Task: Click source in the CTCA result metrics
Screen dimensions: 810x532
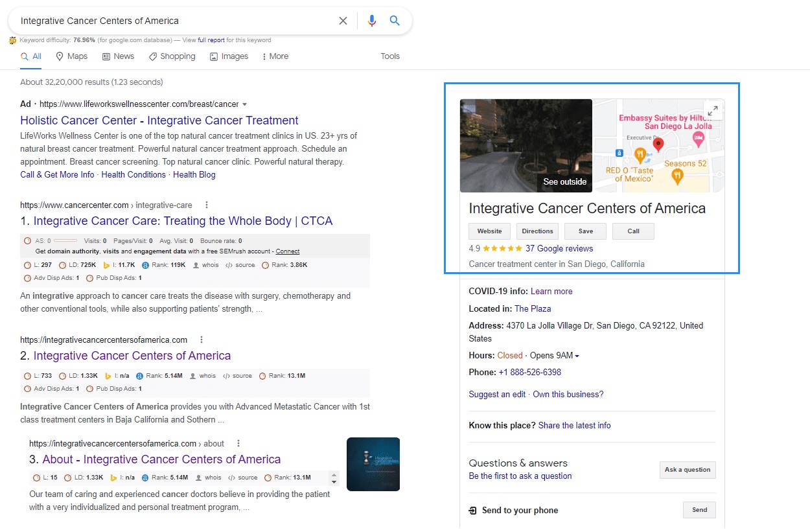Action: (240, 265)
